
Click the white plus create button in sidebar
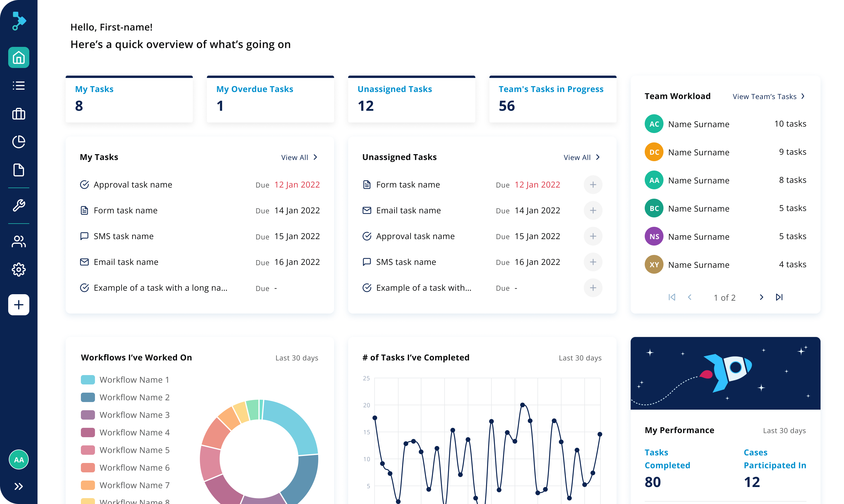coord(19,305)
